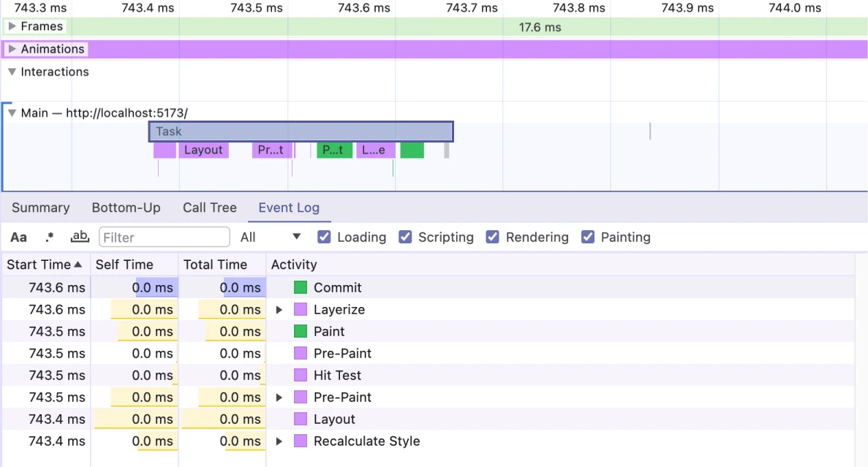Click the green Commit activity color square
The width and height of the screenshot is (868, 467).
point(301,287)
